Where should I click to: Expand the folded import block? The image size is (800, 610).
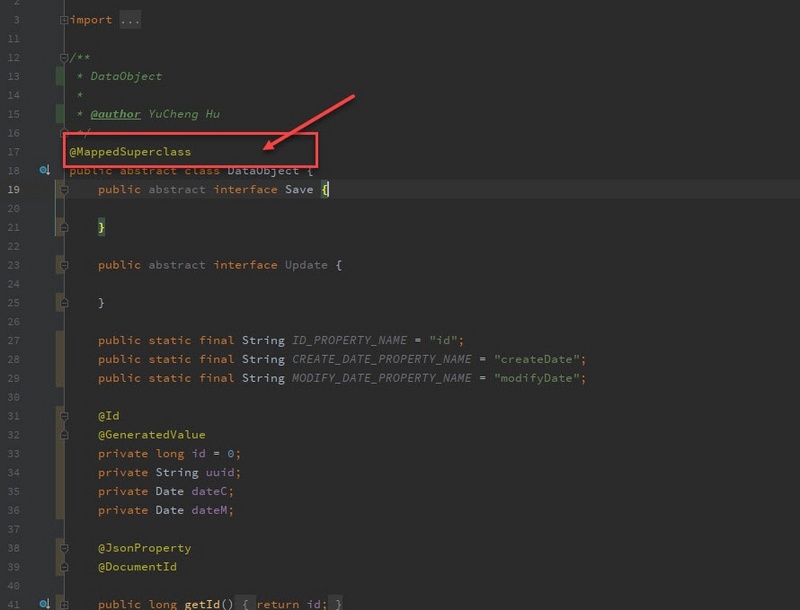[x=64, y=20]
